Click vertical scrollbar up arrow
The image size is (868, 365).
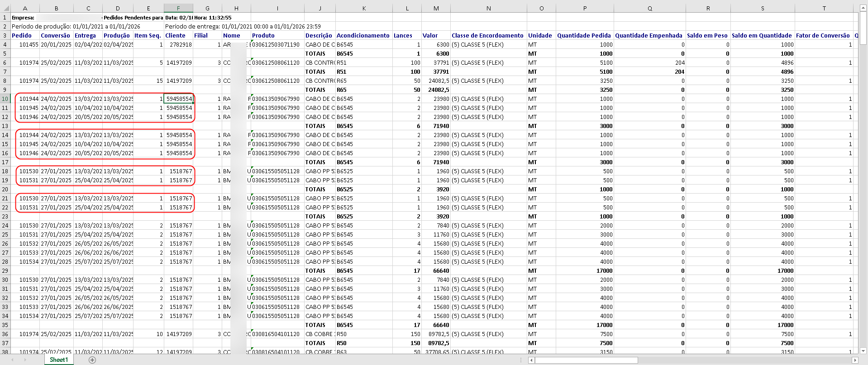coord(863,8)
